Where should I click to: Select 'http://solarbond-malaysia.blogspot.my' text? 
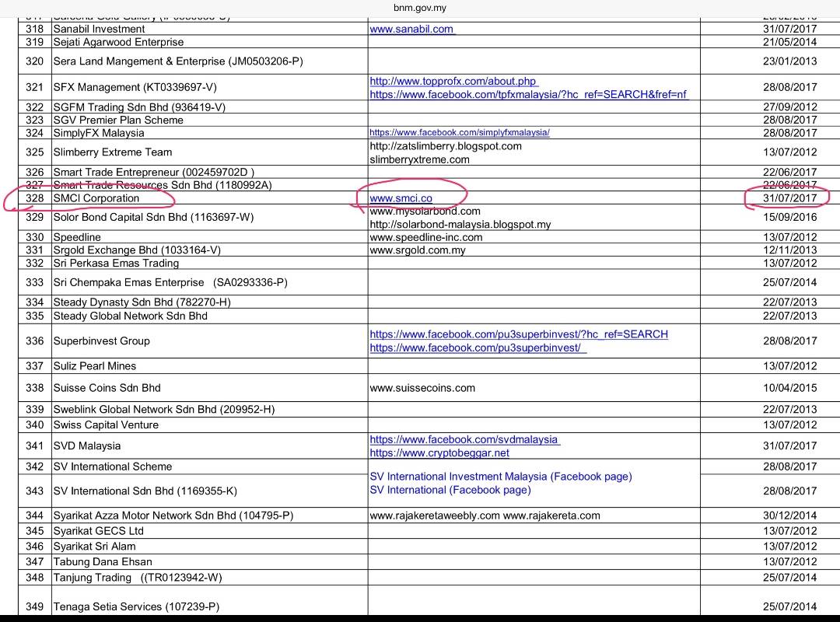pyautogui.click(x=460, y=225)
